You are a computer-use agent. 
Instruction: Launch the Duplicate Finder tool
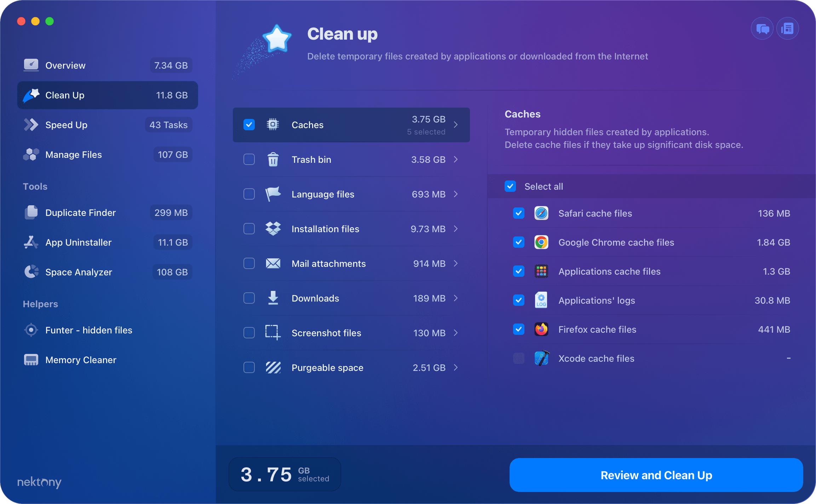click(x=81, y=212)
